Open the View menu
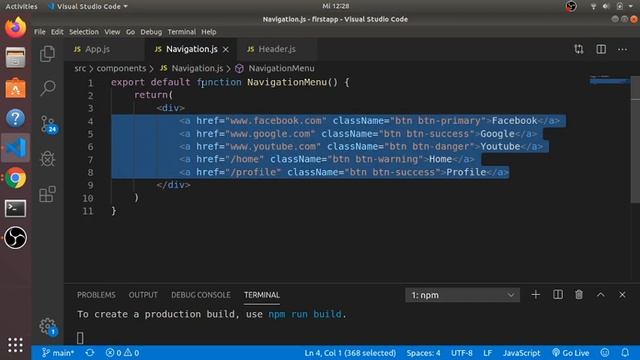The width and height of the screenshot is (640, 360). point(112,32)
